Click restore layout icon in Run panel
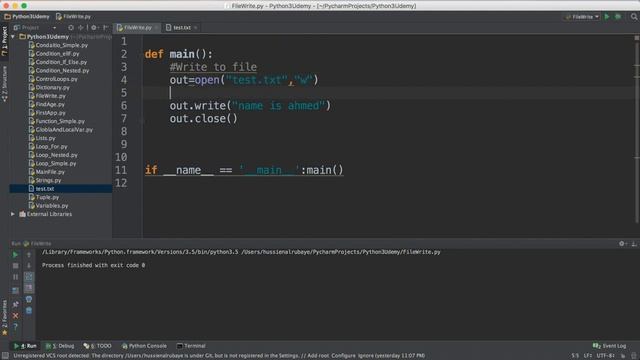Image resolution: width=640 pixels, height=360 pixels. [15, 291]
